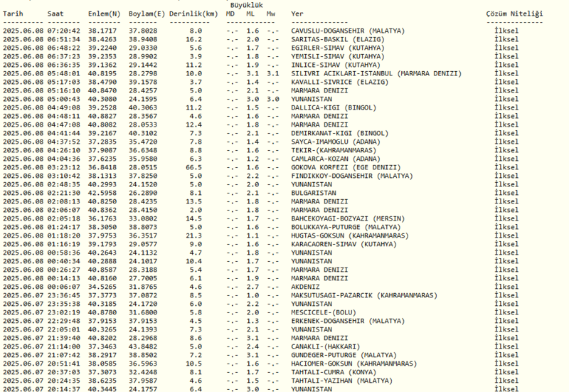Click latitude value '34.5265'
The width and height of the screenshot is (569, 392).
coord(102,287)
